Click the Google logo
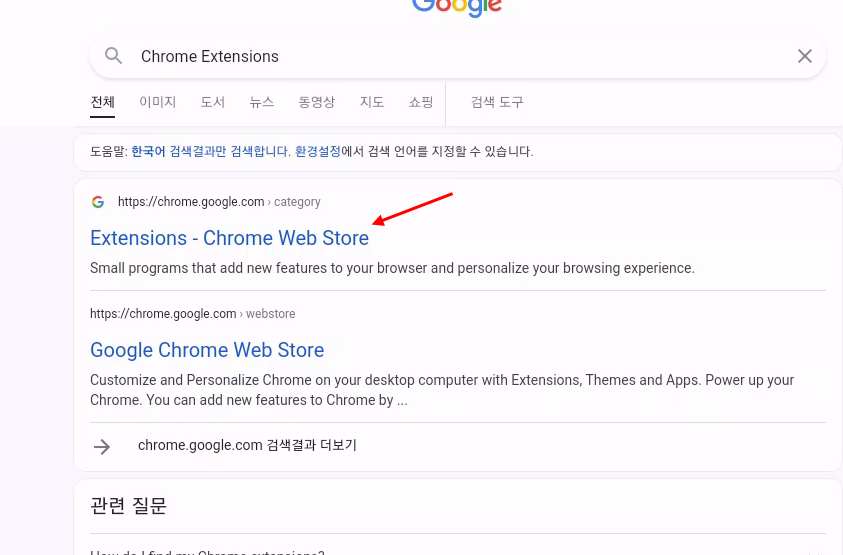Screen dimensions: 843x555 pyautogui.click(x=457, y=8)
